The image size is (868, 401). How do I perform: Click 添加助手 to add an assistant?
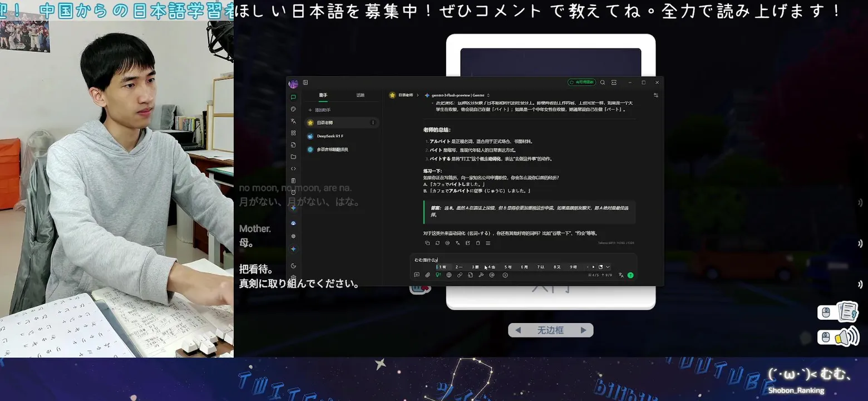[x=320, y=110]
